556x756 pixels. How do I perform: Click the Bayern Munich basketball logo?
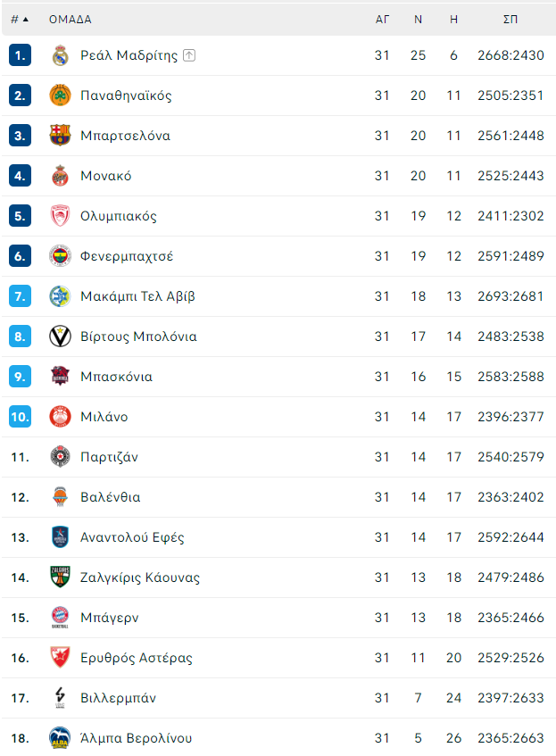(x=60, y=617)
